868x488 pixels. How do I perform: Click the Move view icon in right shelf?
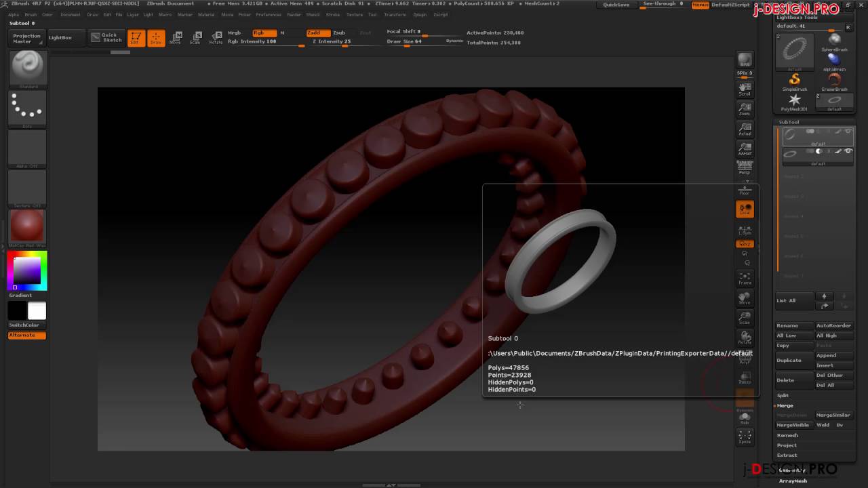[x=745, y=298]
